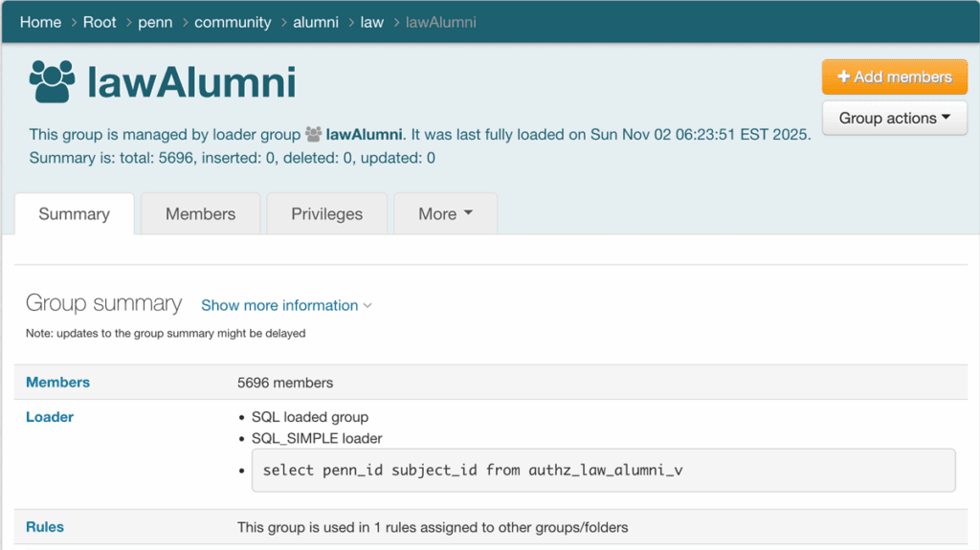Click the rules usage description text

[433, 527]
